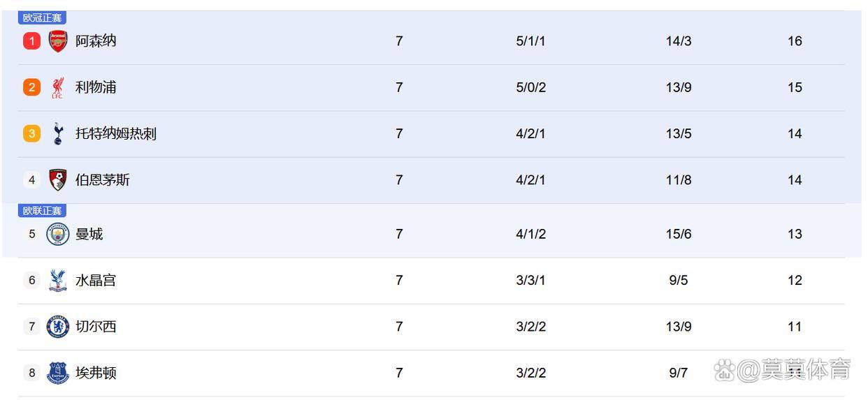Click the Tottenham Hotspur crest icon
Screen dimensions: 868x400
(58, 133)
